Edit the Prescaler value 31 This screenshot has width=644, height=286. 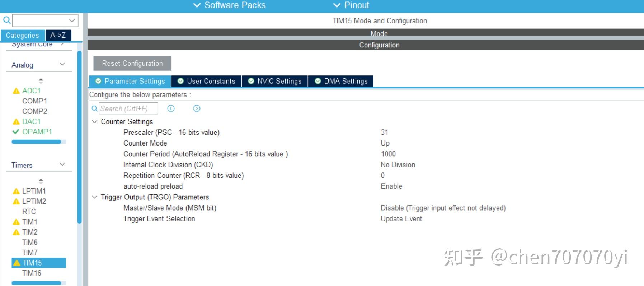click(384, 132)
